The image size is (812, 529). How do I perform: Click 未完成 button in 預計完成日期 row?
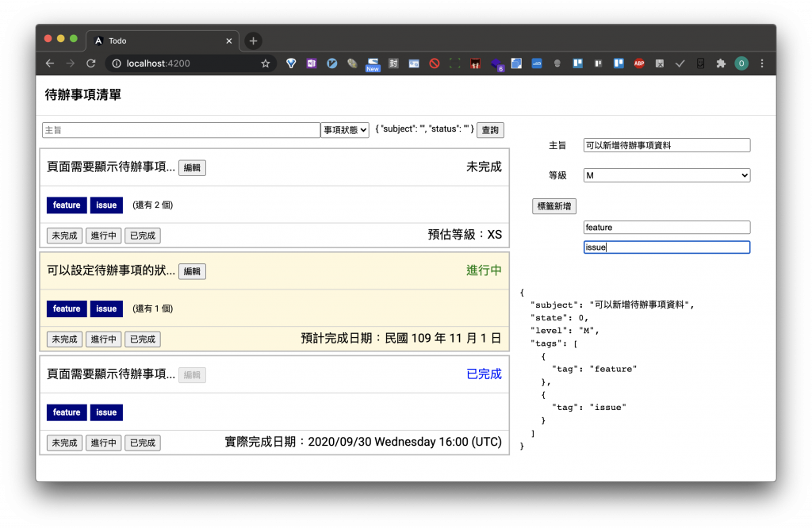[64, 339]
